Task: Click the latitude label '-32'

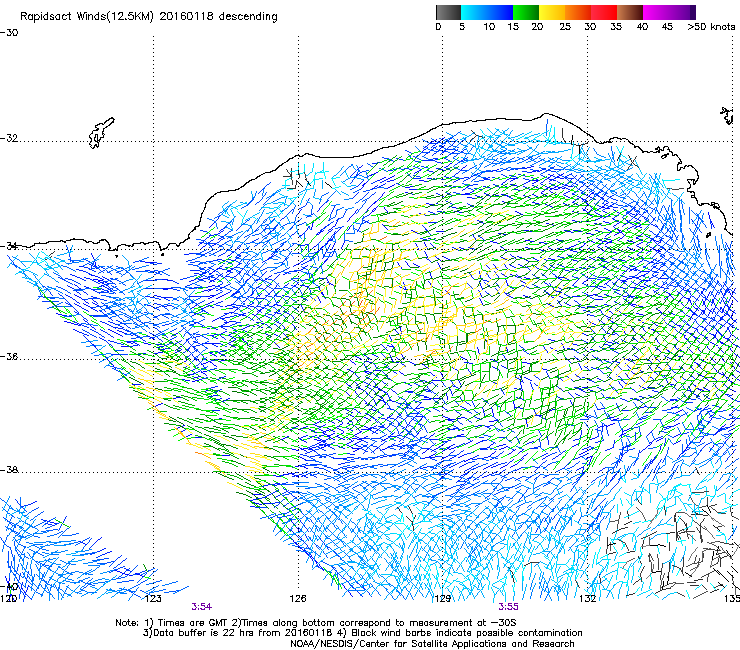Action: point(9,138)
